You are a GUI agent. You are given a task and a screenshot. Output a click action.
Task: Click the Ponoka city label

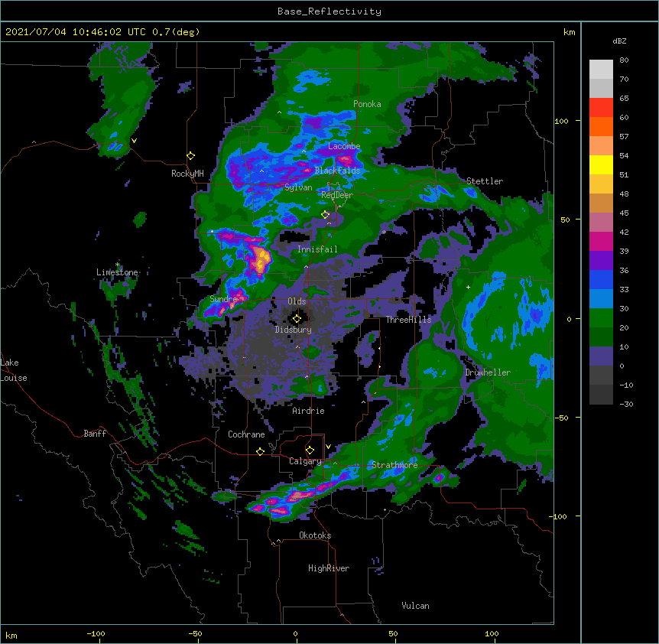pos(367,104)
